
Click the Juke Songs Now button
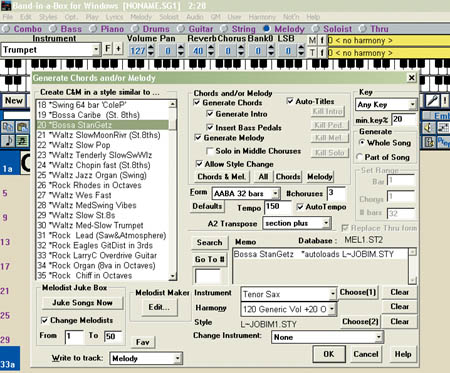(82, 303)
